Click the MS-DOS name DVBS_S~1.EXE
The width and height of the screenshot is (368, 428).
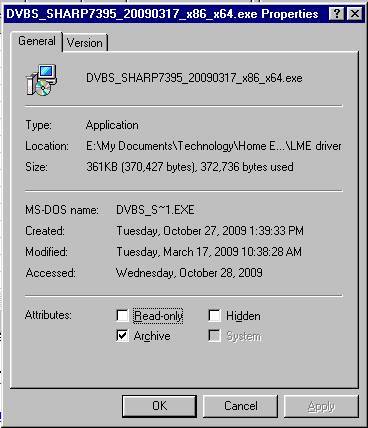(155, 210)
